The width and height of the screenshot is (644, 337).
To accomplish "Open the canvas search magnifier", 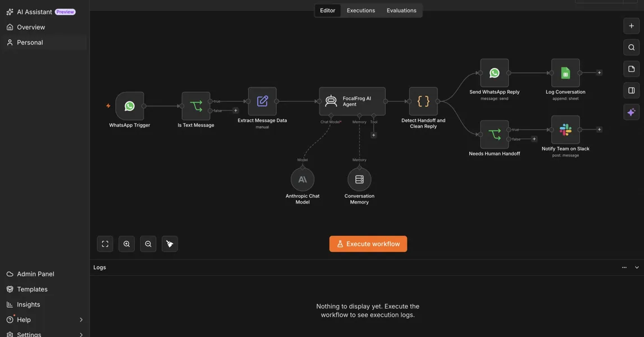I will tap(631, 47).
